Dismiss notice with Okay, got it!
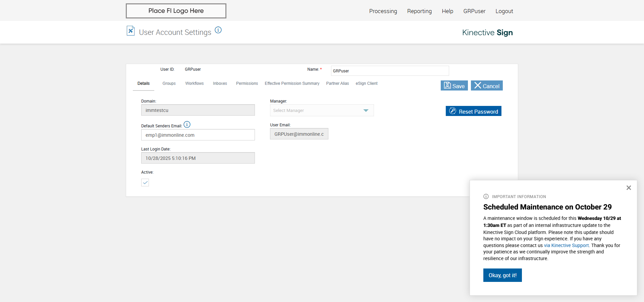 pos(502,275)
